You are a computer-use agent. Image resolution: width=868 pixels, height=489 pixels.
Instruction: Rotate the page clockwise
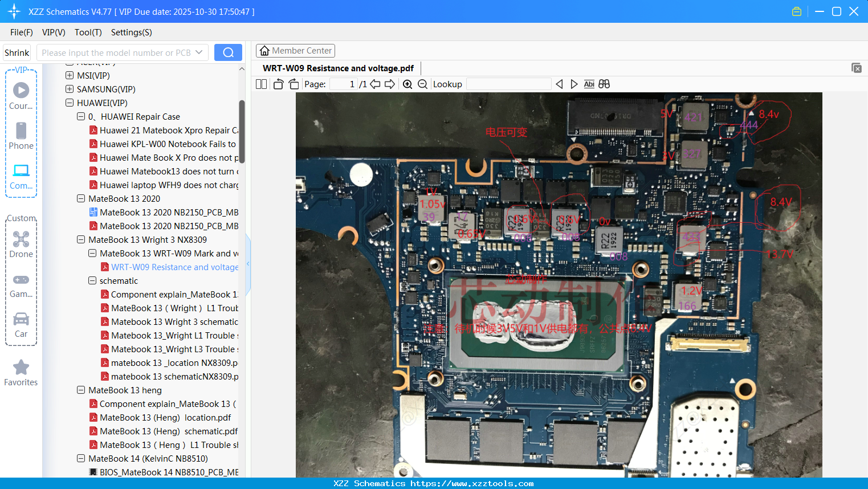294,84
